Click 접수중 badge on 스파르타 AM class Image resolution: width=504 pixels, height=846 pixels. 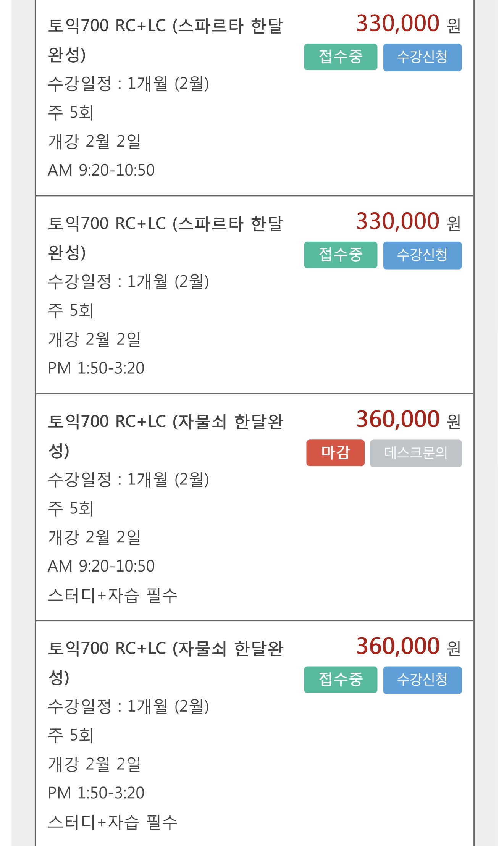(x=340, y=57)
